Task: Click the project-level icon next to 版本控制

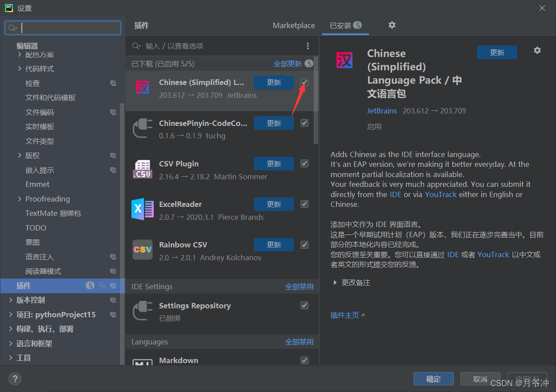Action: click(x=113, y=300)
